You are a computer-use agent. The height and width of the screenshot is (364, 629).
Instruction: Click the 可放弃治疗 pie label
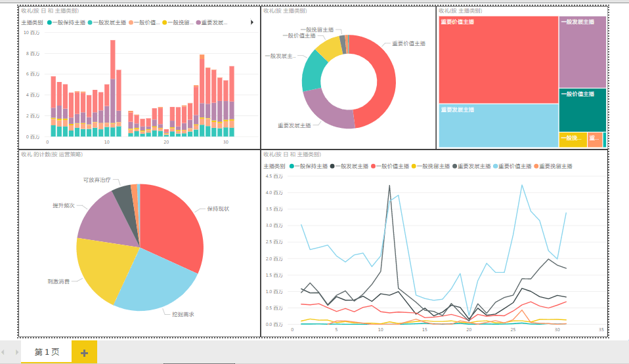[97, 180]
